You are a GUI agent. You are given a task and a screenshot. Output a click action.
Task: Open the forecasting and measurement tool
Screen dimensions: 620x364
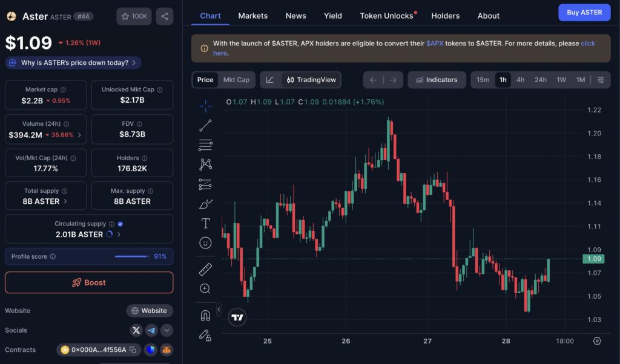(x=205, y=184)
